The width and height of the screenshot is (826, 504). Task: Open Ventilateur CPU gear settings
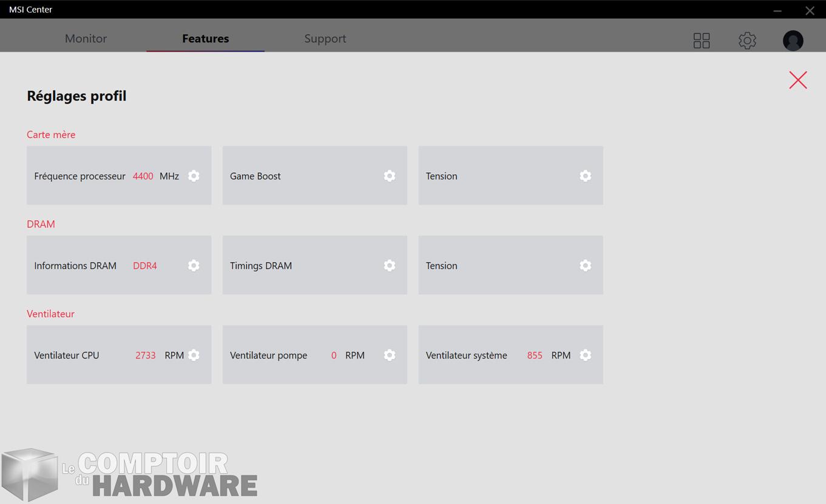coord(194,355)
